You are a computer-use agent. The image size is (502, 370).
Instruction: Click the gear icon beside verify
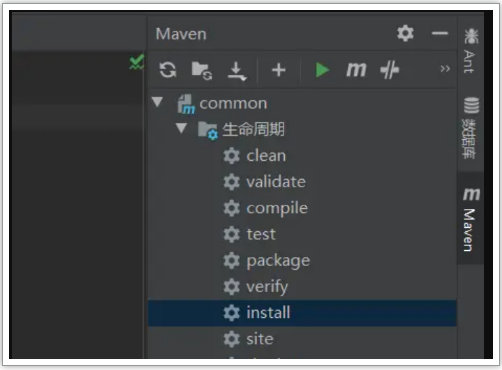point(232,287)
